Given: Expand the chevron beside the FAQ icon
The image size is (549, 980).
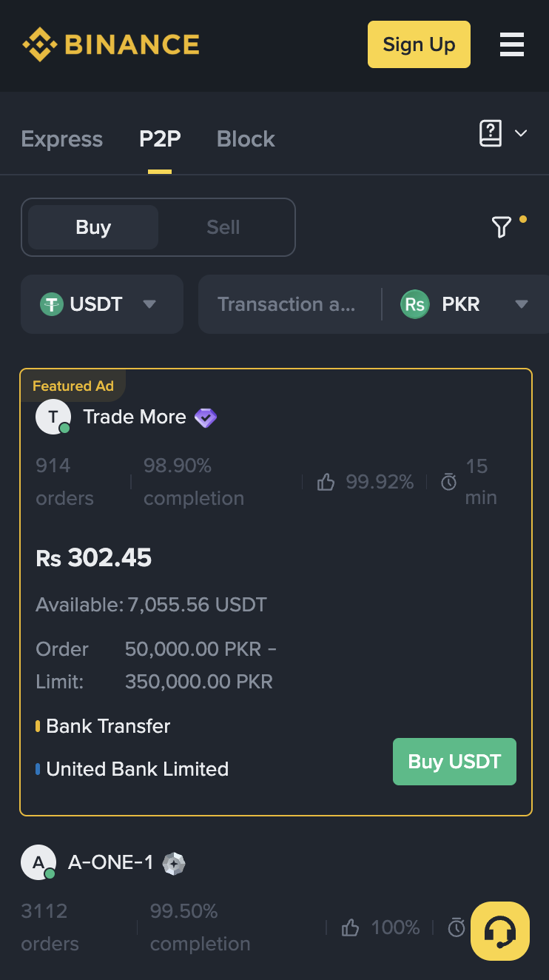Looking at the screenshot, I should coord(521,133).
